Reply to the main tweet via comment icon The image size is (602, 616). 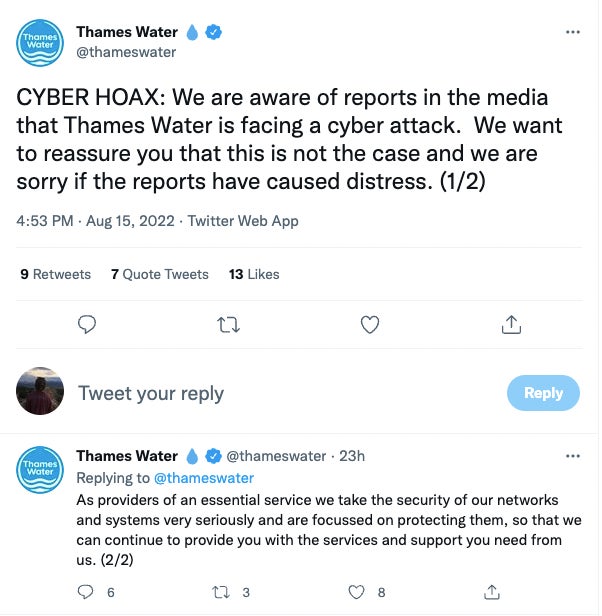pos(87,324)
